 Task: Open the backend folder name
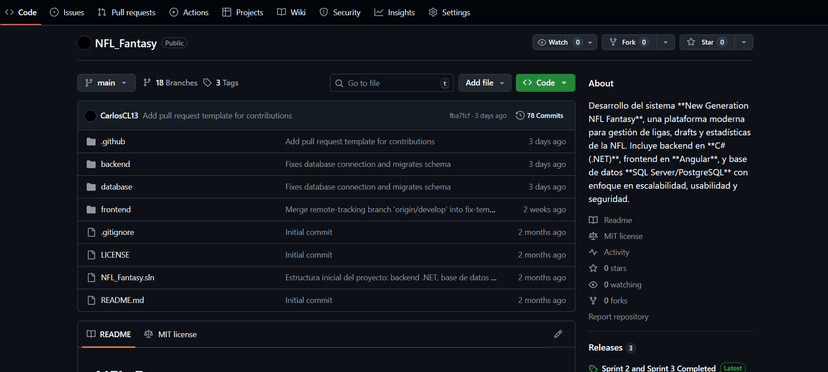(115, 164)
